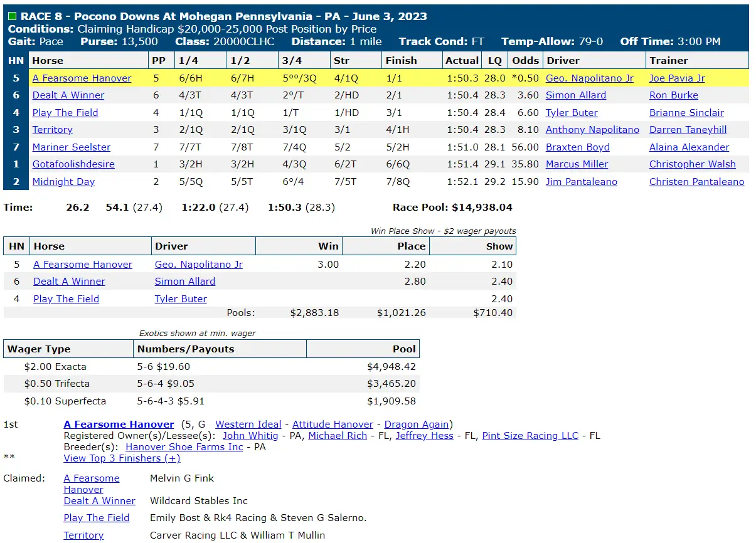Open driver Braxten Boyd link
The width and height of the screenshot is (756, 543).
[577, 147]
